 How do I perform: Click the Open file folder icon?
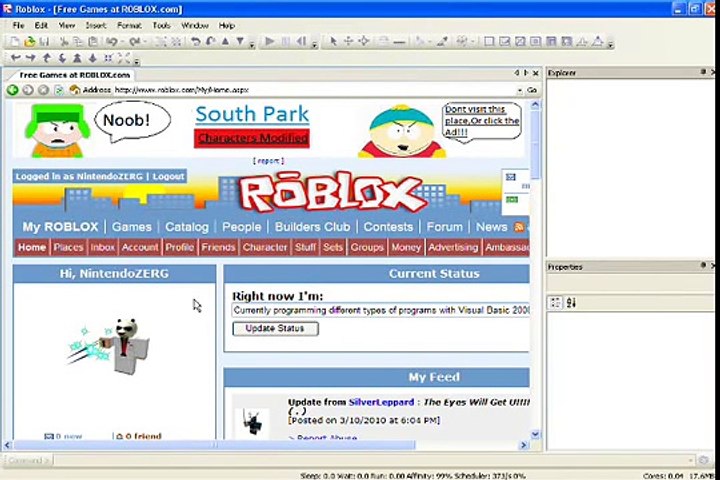(29, 42)
